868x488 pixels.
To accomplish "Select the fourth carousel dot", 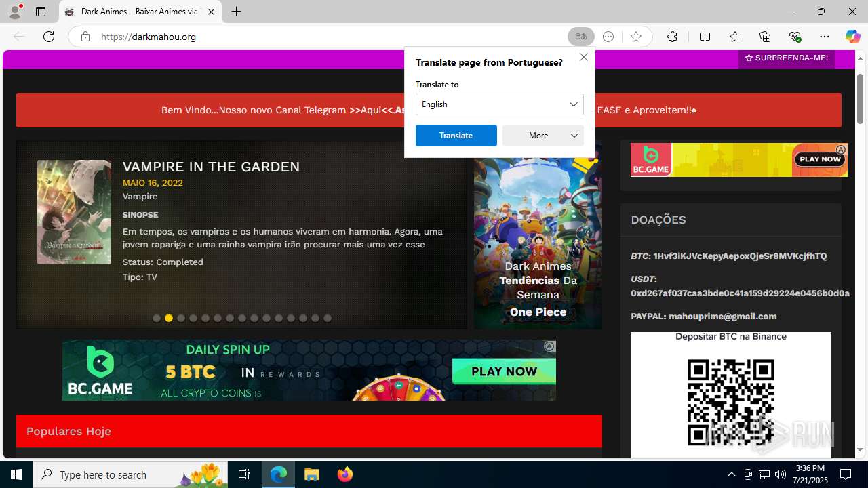I will pyautogui.click(x=193, y=318).
